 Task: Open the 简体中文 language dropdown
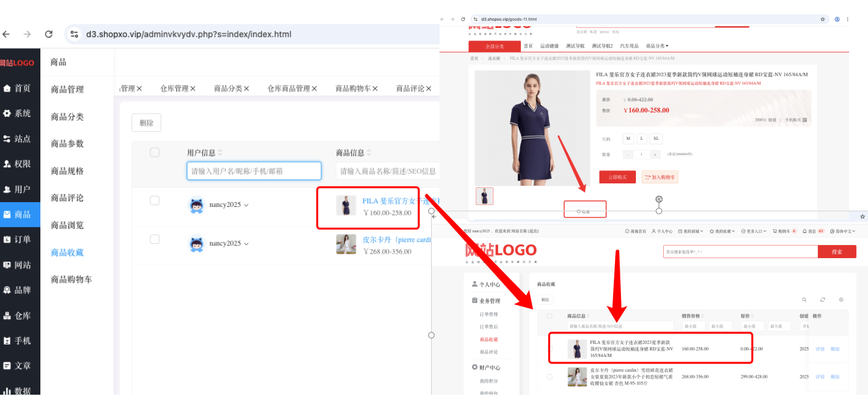[841, 231]
